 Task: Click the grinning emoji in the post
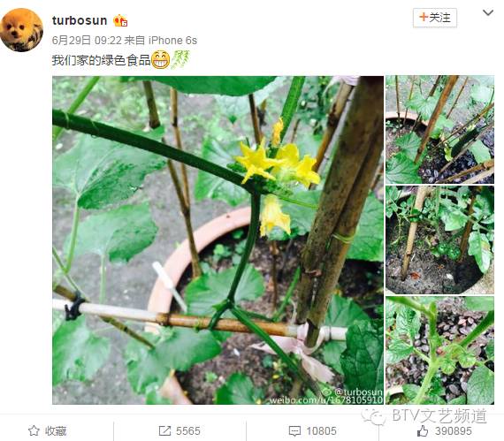(160, 59)
